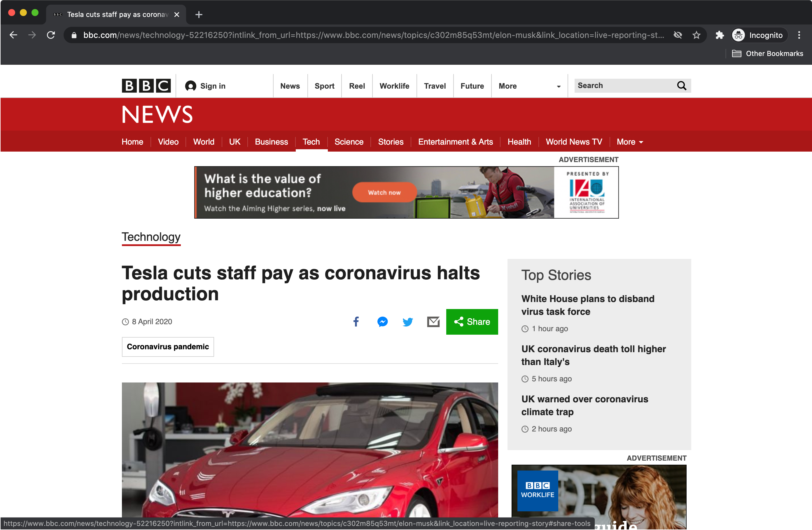Click the Incognito profile badge
Screen dimensions: 812x530
(758, 35)
